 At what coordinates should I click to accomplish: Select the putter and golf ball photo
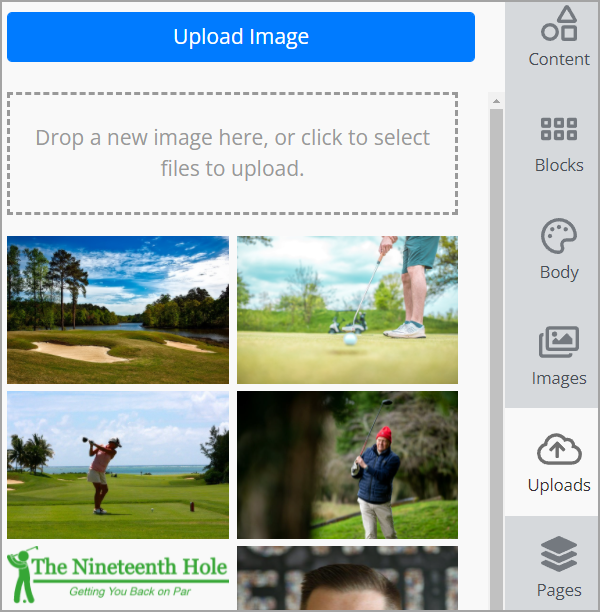point(347,310)
